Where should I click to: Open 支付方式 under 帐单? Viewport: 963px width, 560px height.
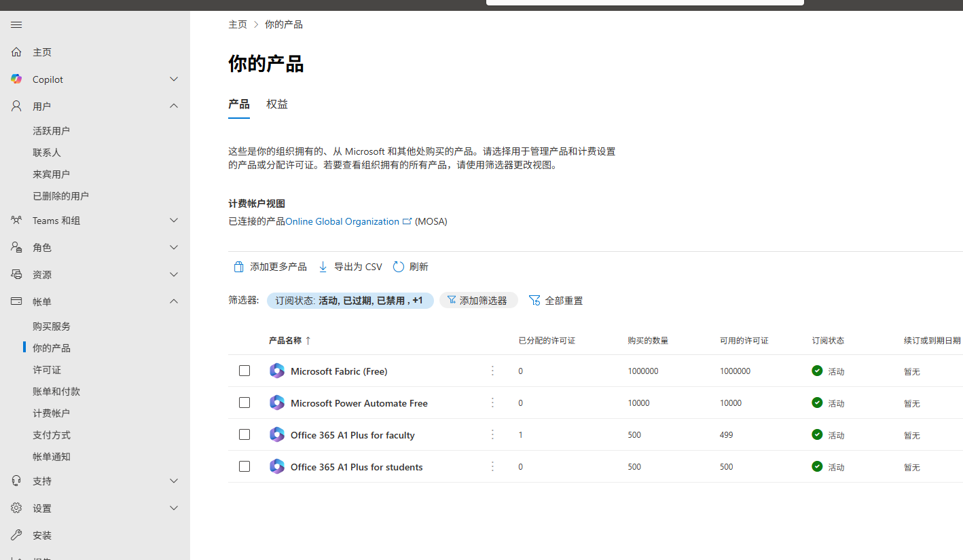[52, 435]
